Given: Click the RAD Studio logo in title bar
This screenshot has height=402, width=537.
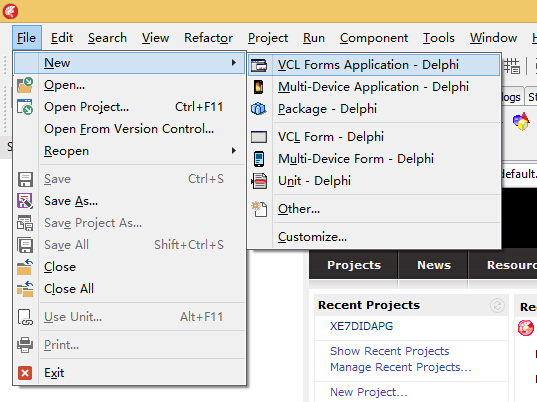Looking at the screenshot, I should pyautogui.click(x=10, y=11).
